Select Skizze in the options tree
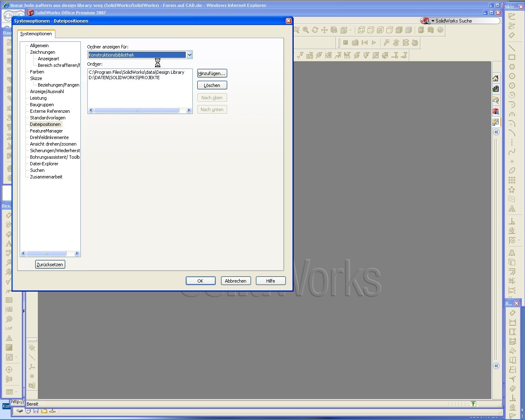525x420 pixels. 36,78
